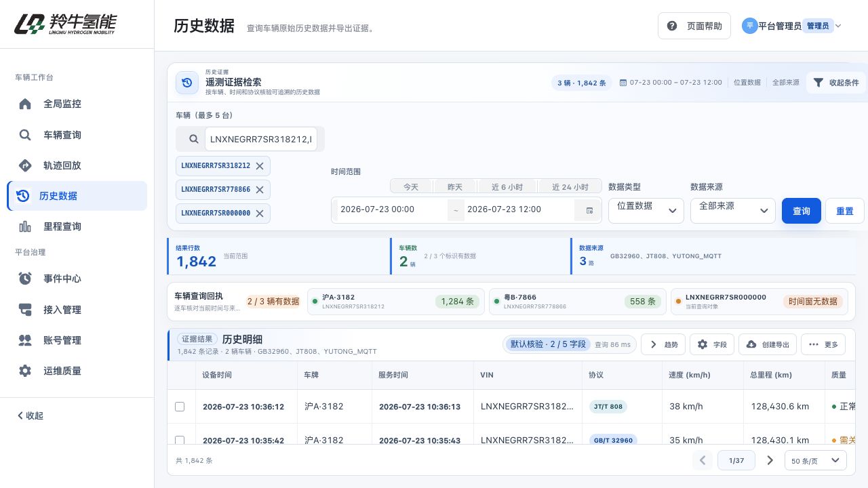Click the history clock icon beside 遥测证据检索
Image resolution: width=868 pixels, height=488 pixels.
point(187,82)
